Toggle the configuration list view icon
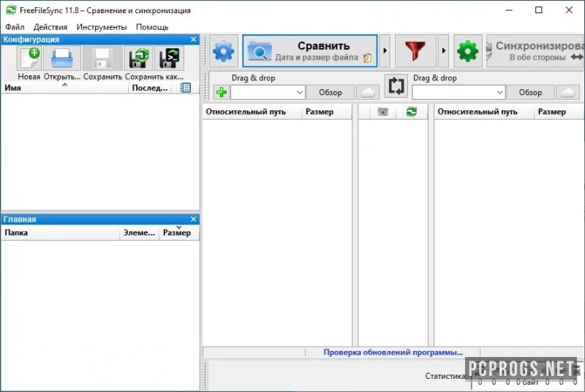The height and width of the screenshot is (392, 585). (x=186, y=88)
